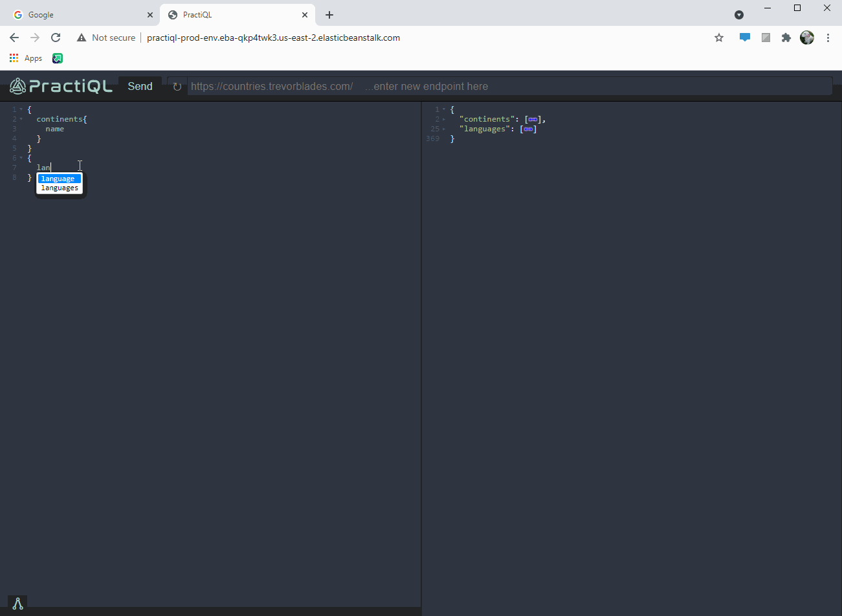
Task: Collapse the continents block at line 2
Action: coord(21,119)
